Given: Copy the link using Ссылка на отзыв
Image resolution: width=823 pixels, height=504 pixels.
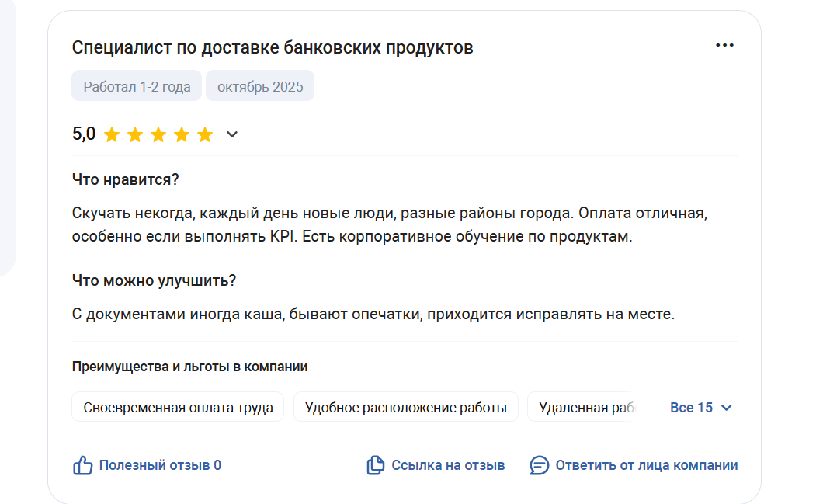Looking at the screenshot, I should click(x=448, y=466).
